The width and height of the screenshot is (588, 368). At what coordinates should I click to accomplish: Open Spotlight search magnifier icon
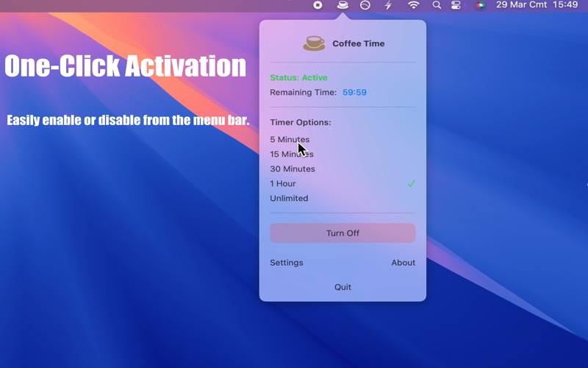437,5
